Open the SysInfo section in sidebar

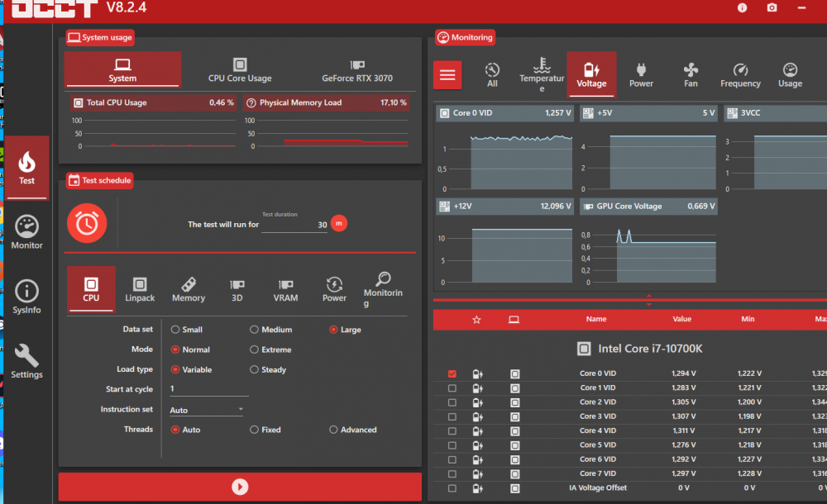coord(27,297)
